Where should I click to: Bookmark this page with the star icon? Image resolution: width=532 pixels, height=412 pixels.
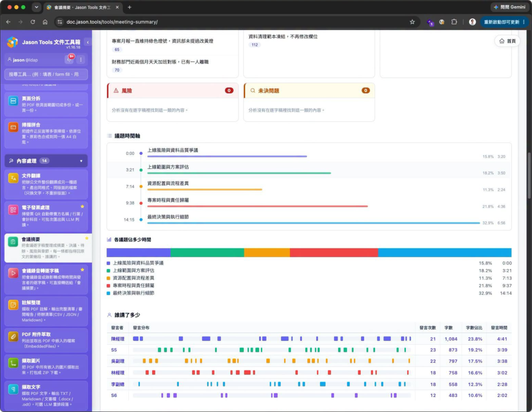click(412, 22)
